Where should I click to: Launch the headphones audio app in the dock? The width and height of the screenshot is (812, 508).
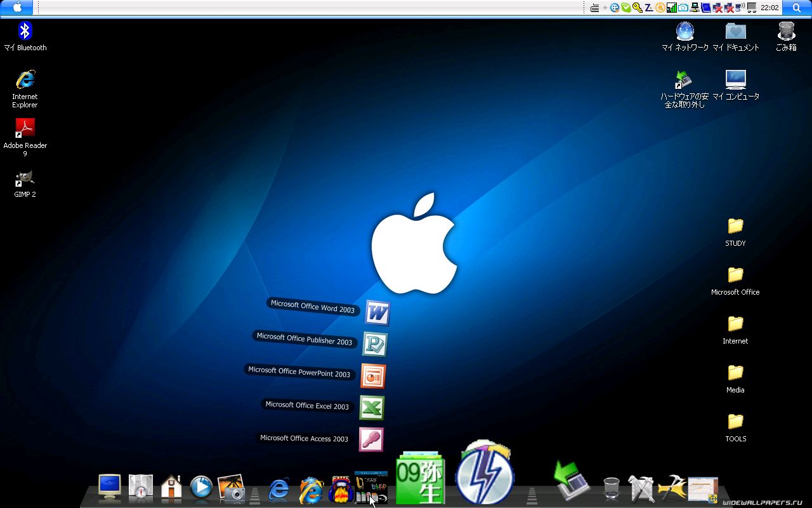coord(341,489)
